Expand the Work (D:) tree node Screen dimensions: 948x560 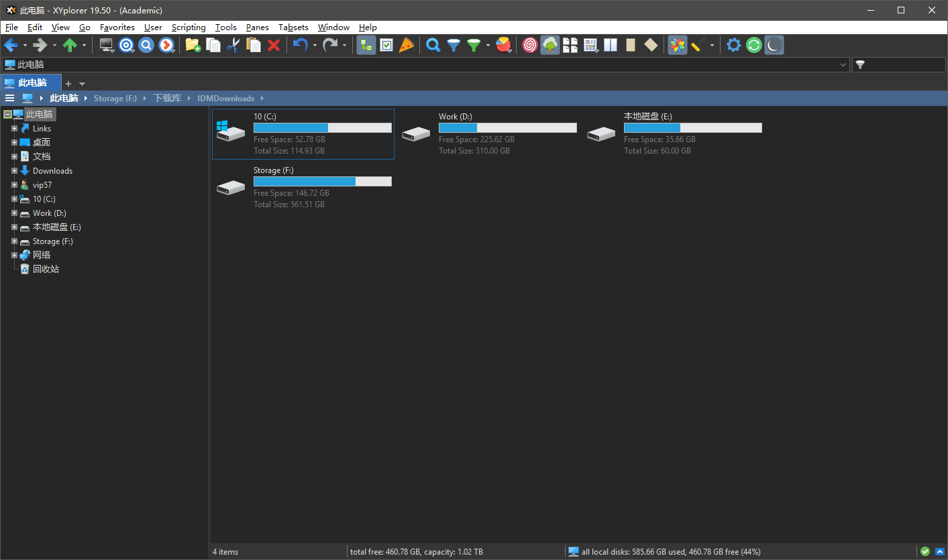point(15,213)
